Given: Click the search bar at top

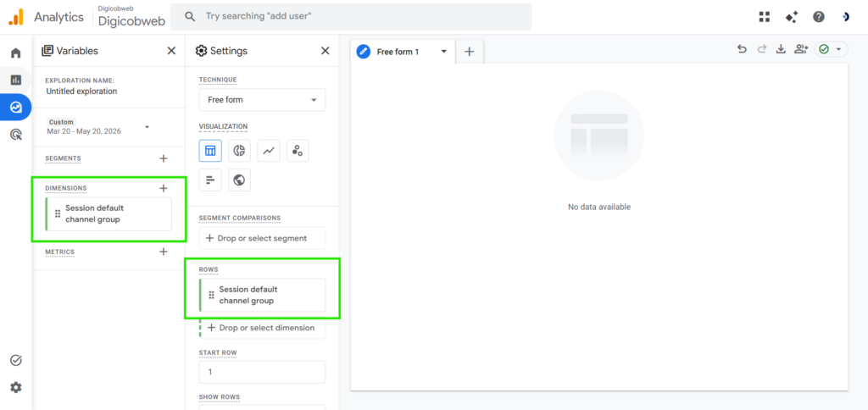Looking at the screenshot, I should tap(351, 17).
